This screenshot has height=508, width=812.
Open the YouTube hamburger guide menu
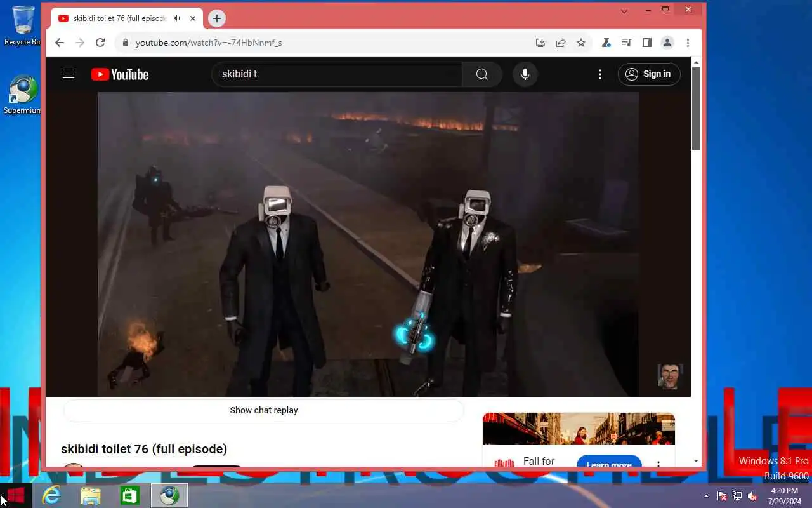69,74
